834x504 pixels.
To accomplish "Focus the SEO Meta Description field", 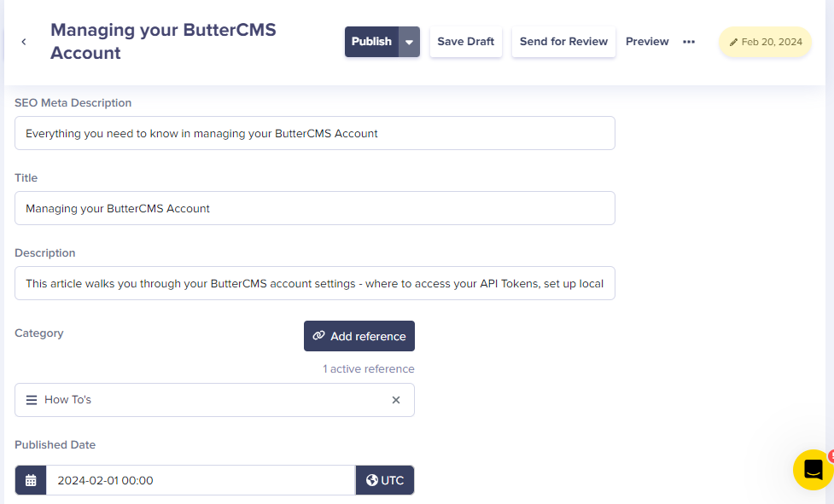I will tap(315, 133).
